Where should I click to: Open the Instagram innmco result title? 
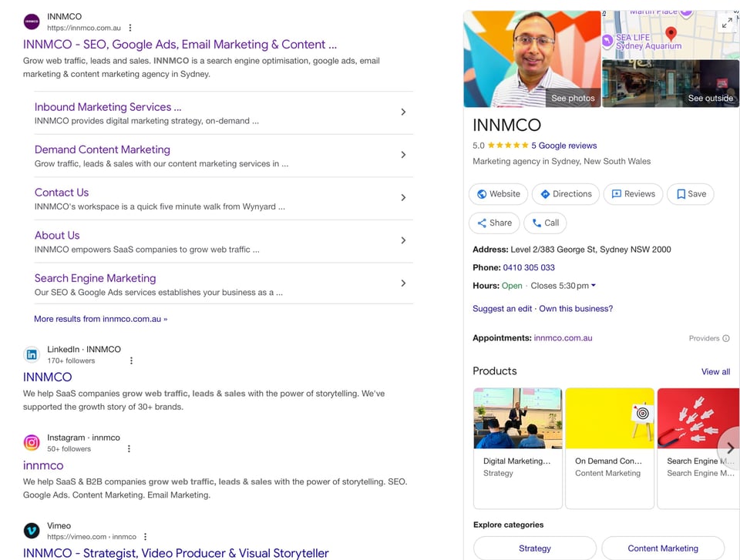click(43, 465)
